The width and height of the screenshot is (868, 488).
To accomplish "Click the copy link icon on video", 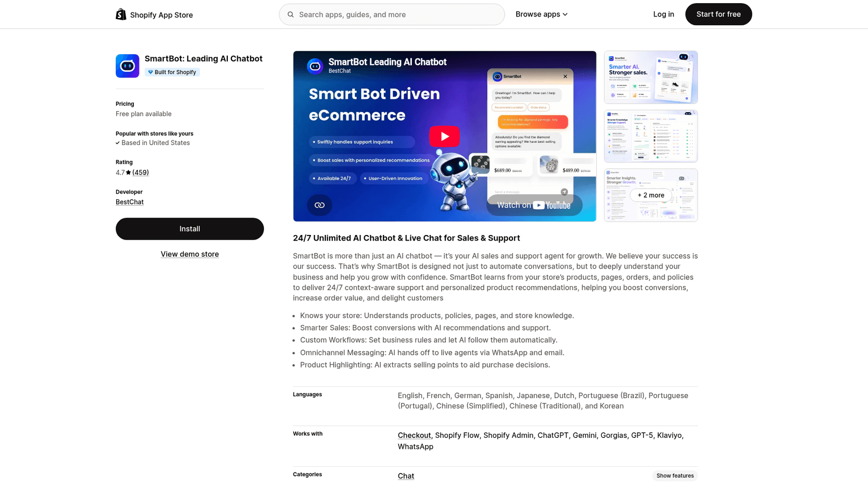I will [x=320, y=205].
